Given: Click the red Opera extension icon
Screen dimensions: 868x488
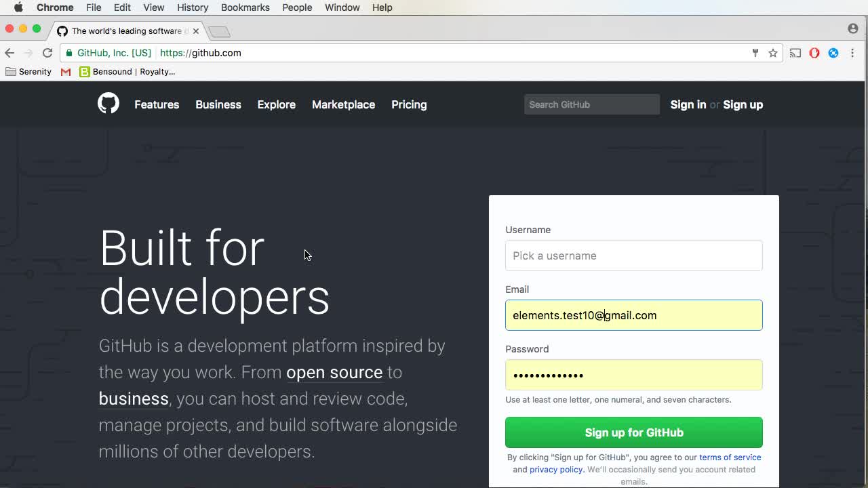Looking at the screenshot, I should [814, 53].
